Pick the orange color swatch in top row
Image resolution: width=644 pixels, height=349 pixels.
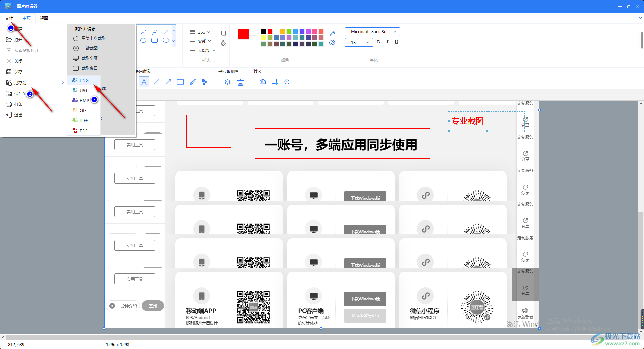click(283, 31)
